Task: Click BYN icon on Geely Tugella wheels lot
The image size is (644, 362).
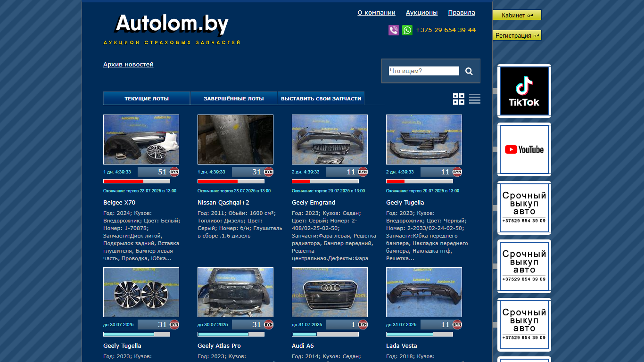Action: pos(174,324)
